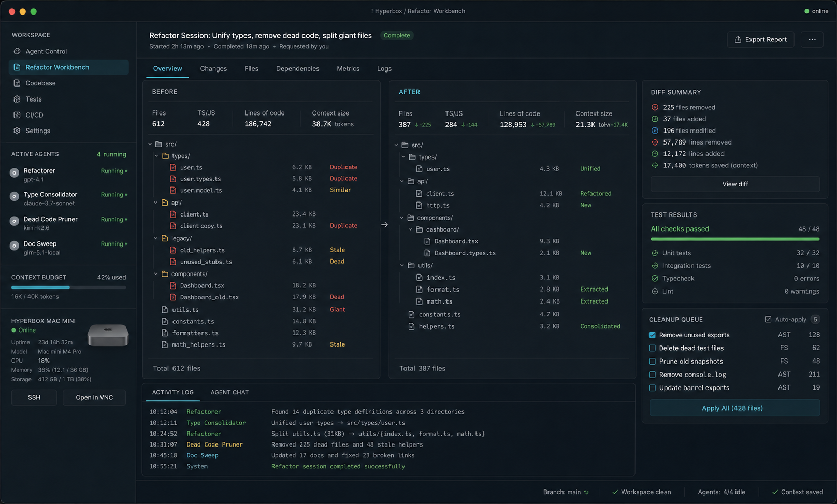The image size is (837, 504).
Task: Switch to the Logs tab
Action: (x=384, y=68)
